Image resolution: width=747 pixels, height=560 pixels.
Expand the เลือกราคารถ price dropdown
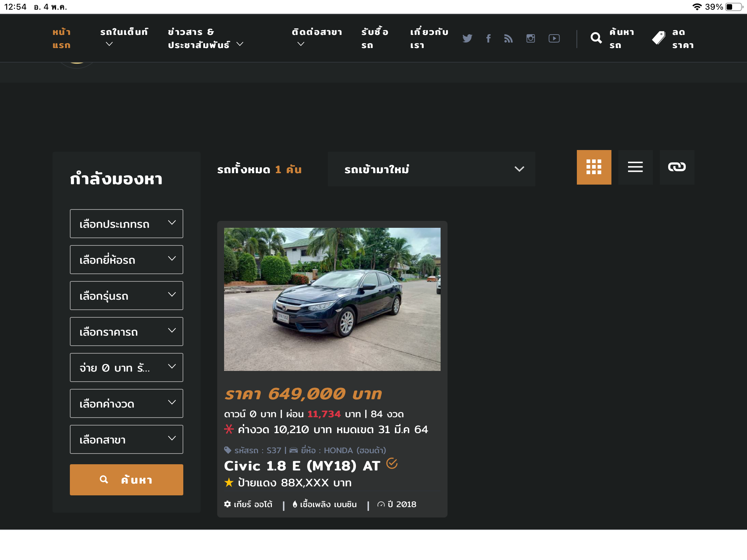pyautogui.click(x=127, y=332)
